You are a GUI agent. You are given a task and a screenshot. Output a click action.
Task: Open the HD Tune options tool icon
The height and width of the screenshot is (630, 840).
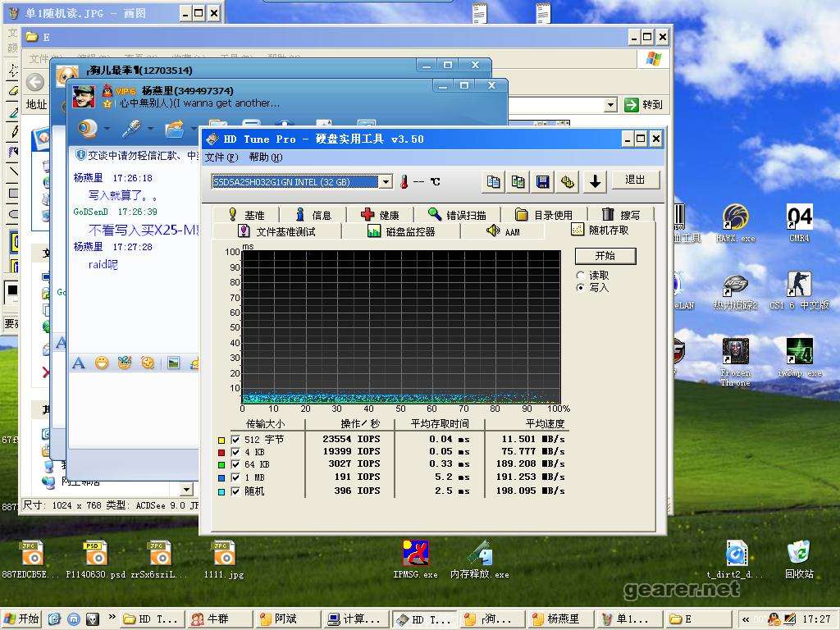568,182
